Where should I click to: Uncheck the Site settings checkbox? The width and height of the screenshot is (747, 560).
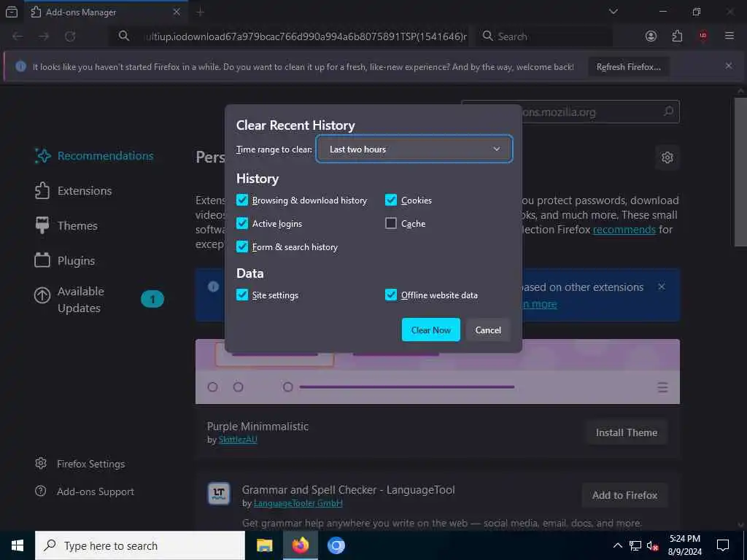(x=242, y=295)
